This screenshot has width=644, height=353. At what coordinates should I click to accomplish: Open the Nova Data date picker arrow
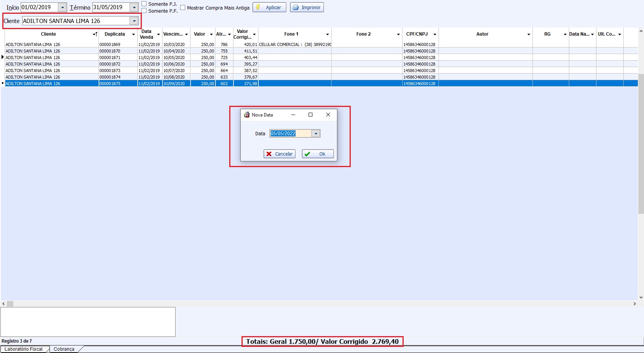click(x=316, y=133)
